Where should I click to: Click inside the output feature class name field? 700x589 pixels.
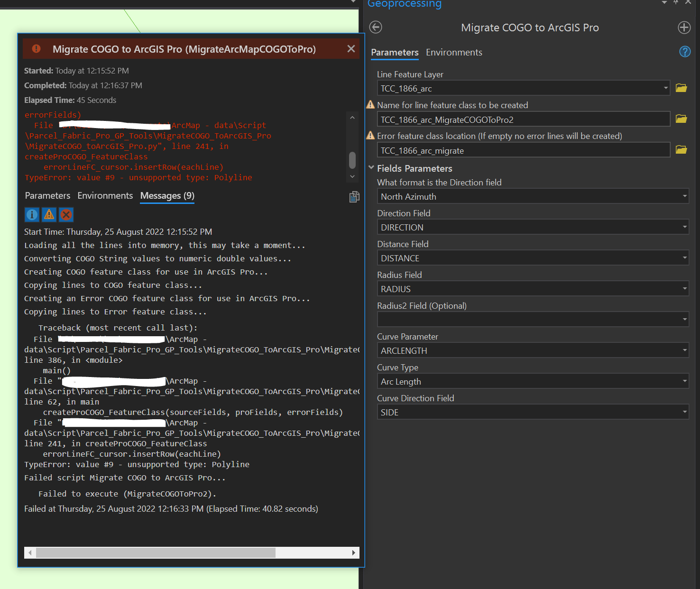click(x=522, y=120)
